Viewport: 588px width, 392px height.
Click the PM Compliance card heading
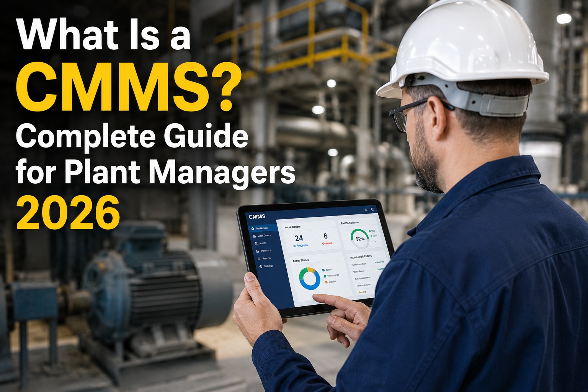350,223
